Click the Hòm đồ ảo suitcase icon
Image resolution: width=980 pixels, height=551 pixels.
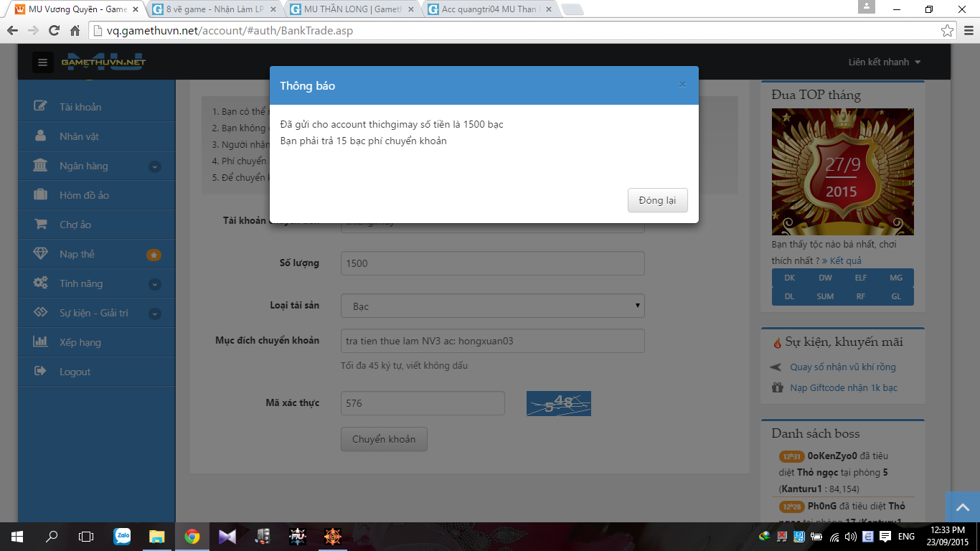coord(41,194)
